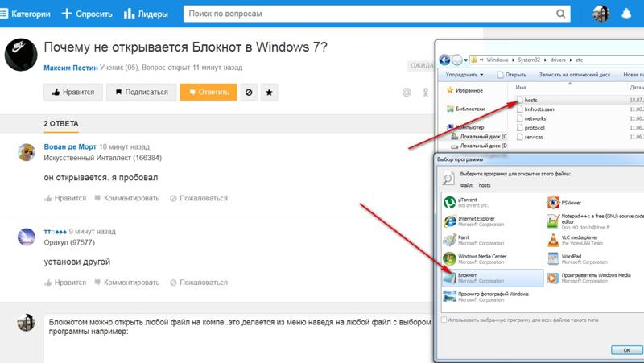Click drivers in the address path
The width and height of the screenshot is (644, 363).
558,60
